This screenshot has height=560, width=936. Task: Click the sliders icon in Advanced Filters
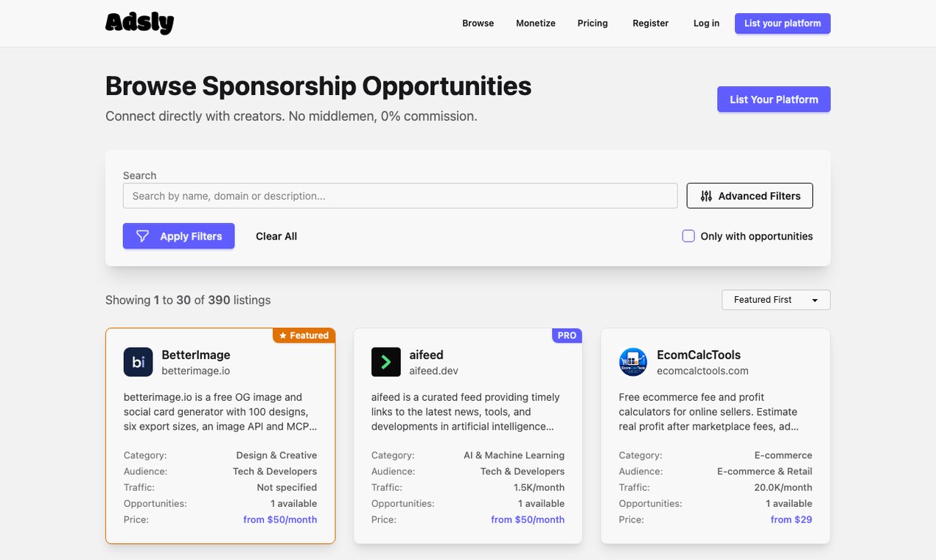click(x=706, y=196)
